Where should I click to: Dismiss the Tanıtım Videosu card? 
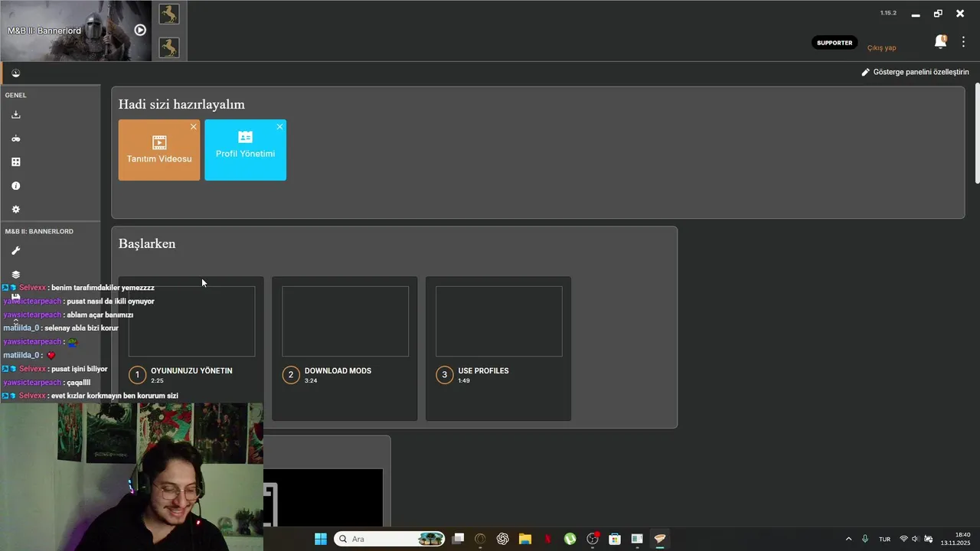coord(194,126)
